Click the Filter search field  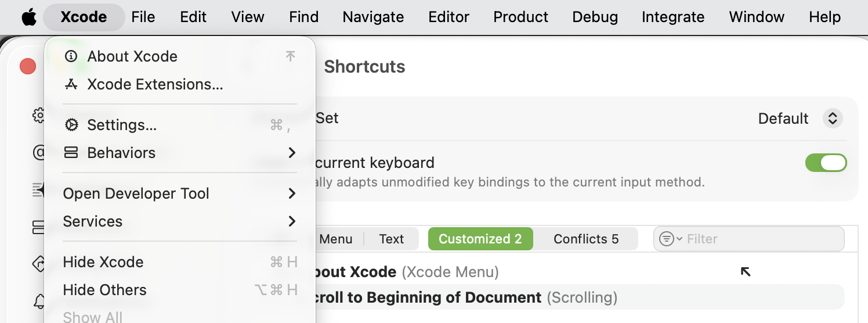pyautogui.click(x=760, y=239)
